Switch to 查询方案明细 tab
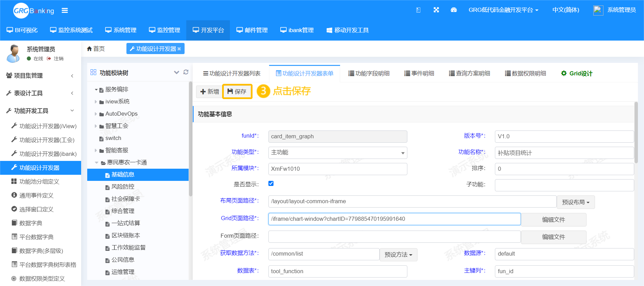Screen dimensions: 644x286 point(470,73)
